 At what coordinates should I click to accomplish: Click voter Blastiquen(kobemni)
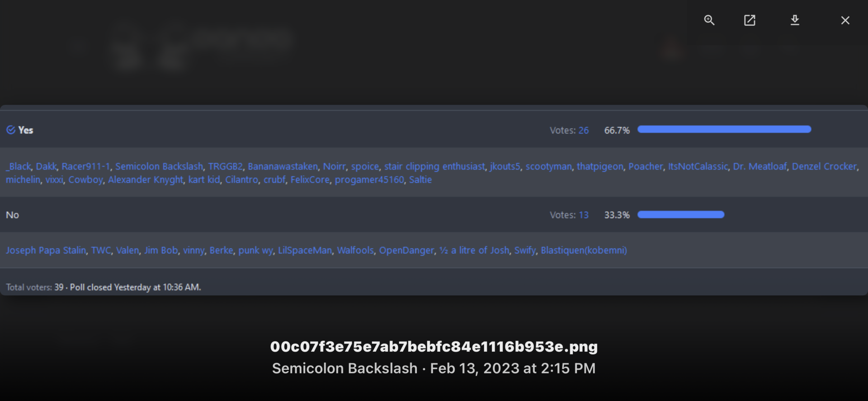click(x=584, y=251)
